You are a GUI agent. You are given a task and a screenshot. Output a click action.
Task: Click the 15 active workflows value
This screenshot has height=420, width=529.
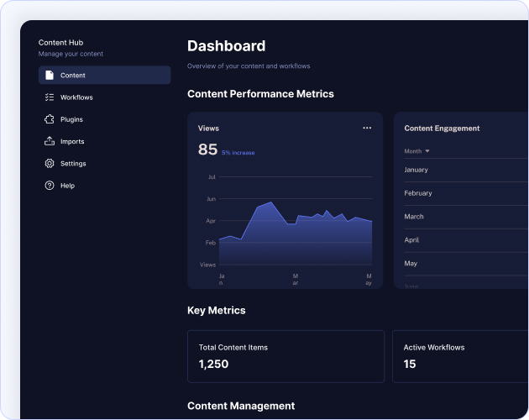[410, 364]
